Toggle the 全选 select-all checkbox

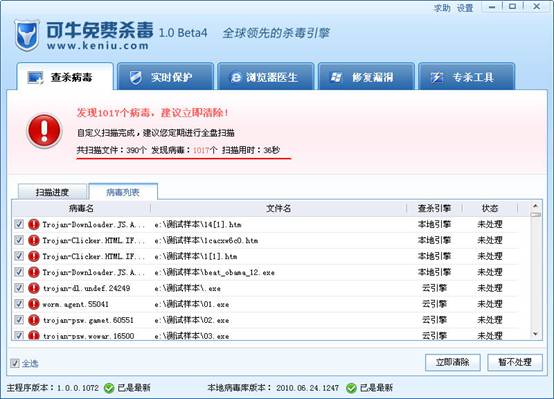coord(15,363)
